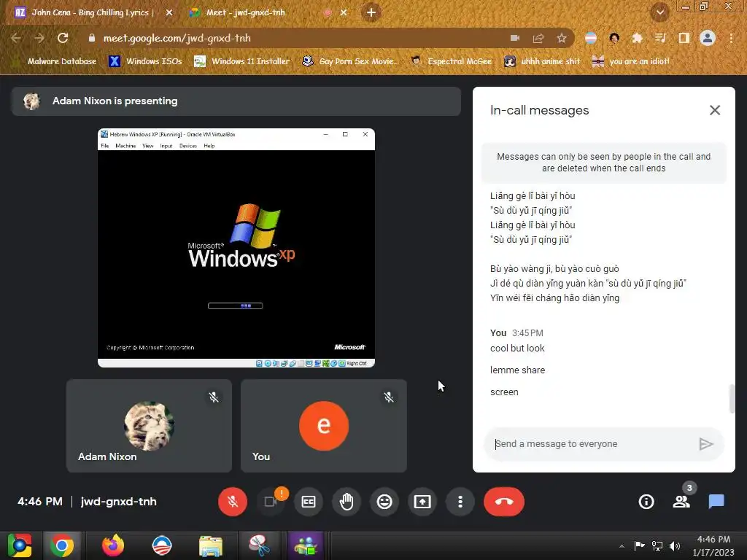Viewport: 747px width, 560px height.
Task: Open the tab search dropdown arrow
Action: 659,13
